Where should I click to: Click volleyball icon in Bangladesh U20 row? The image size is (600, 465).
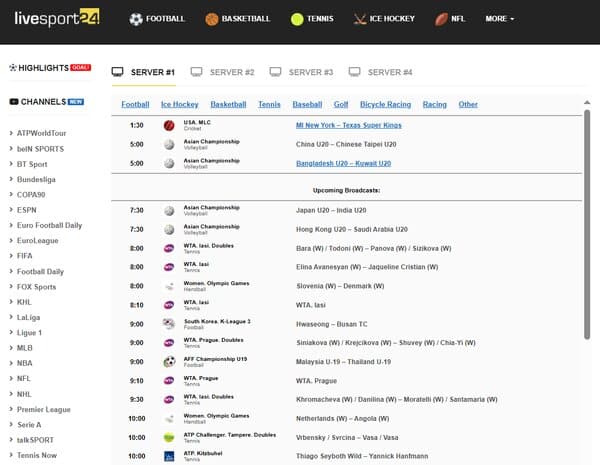(x=169, y=163)
